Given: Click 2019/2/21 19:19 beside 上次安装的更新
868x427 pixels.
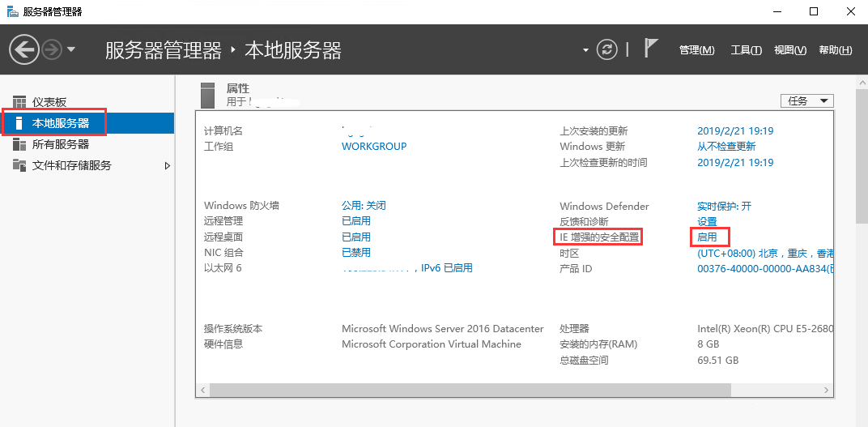Looking at the screenshot, I should (x=735, y=131).
